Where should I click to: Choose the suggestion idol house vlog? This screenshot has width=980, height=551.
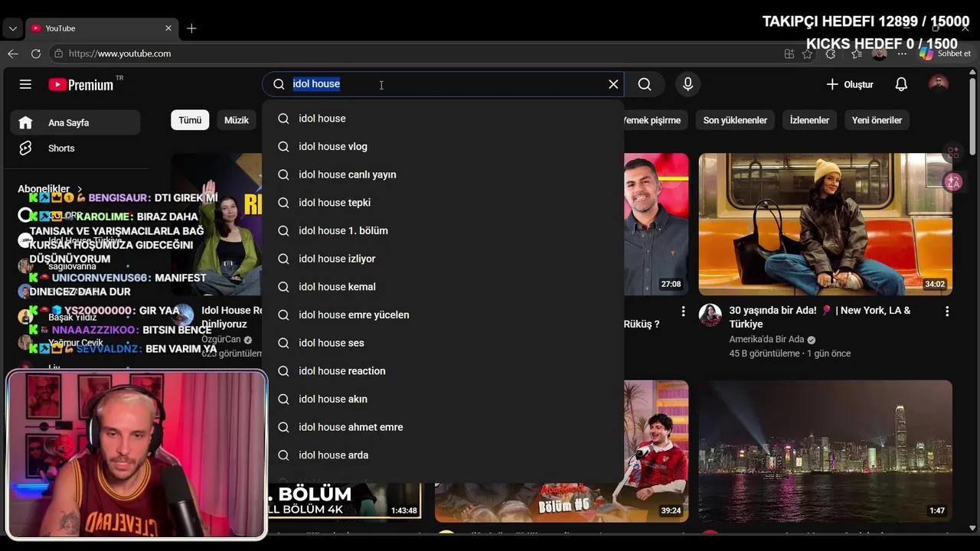[x=443, y=146]
